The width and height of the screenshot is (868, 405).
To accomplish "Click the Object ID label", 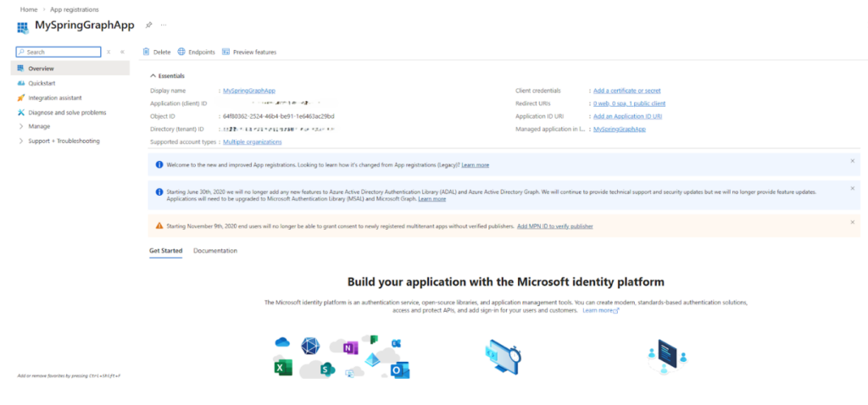I will [161, 116].
